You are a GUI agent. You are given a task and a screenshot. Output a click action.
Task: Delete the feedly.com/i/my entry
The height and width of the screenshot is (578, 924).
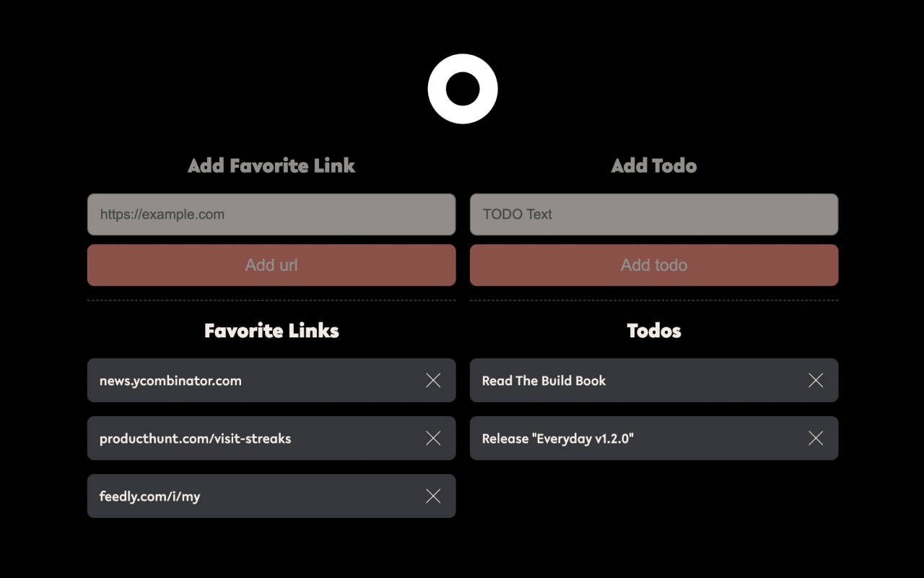[x=433, y=496]
